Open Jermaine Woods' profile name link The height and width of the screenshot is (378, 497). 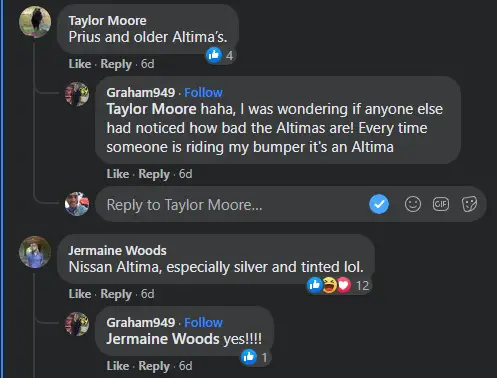click(x=117, y=250)
